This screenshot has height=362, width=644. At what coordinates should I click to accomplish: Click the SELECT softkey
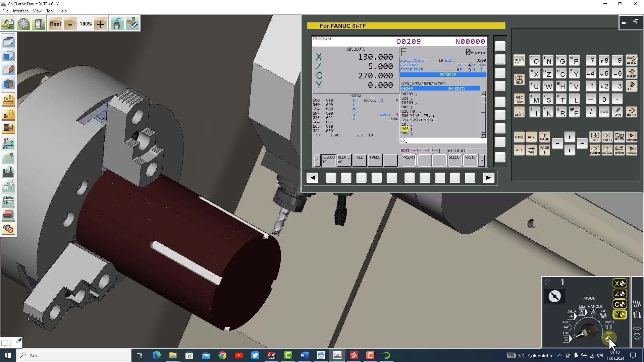tap(455, 160)
